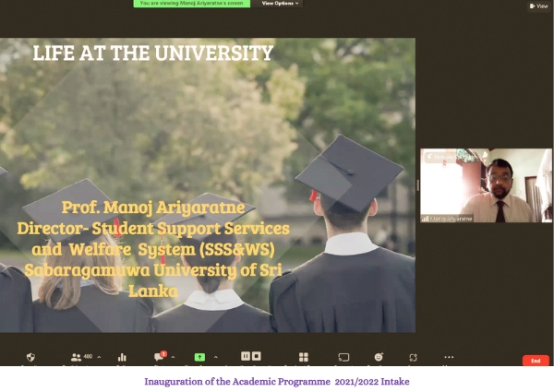
Task: Click the shared screen divider handle
Action: [x=417, y=185]
